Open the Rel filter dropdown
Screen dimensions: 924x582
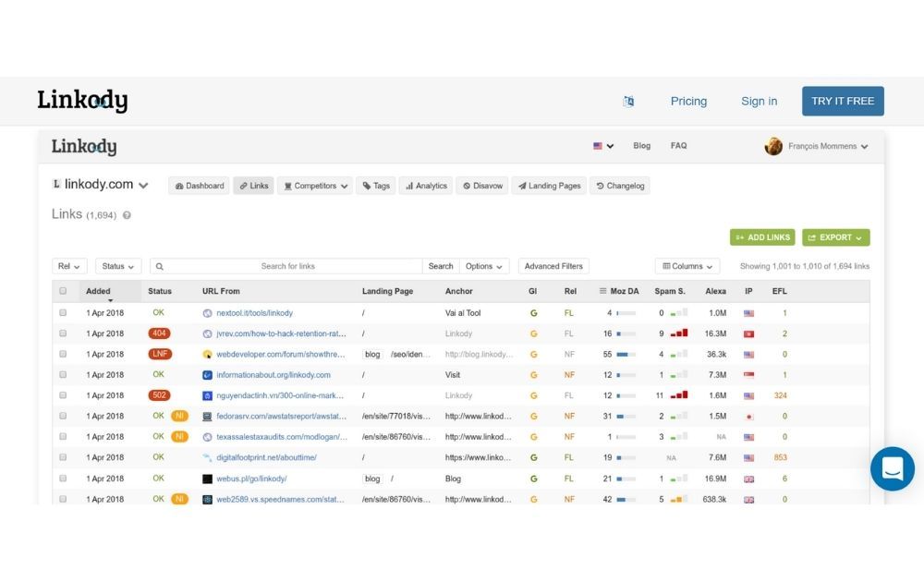click(x=69, y=266)
